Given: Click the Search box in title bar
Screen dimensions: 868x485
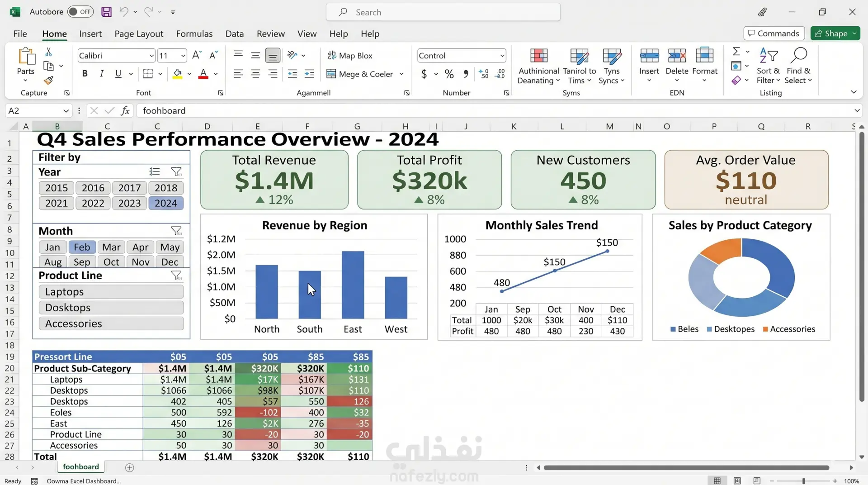Looking at the screenshot, I should [443, 12].
